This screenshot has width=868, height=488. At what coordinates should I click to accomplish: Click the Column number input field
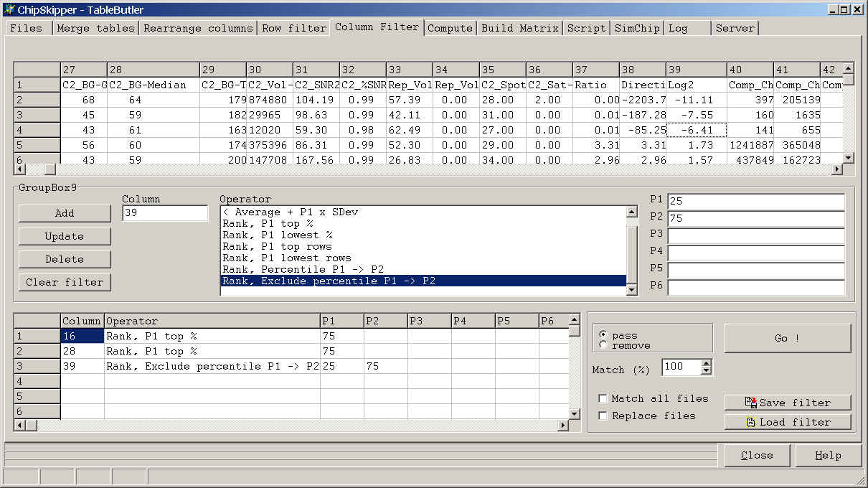pyautogui.click(x=165, y=213)
